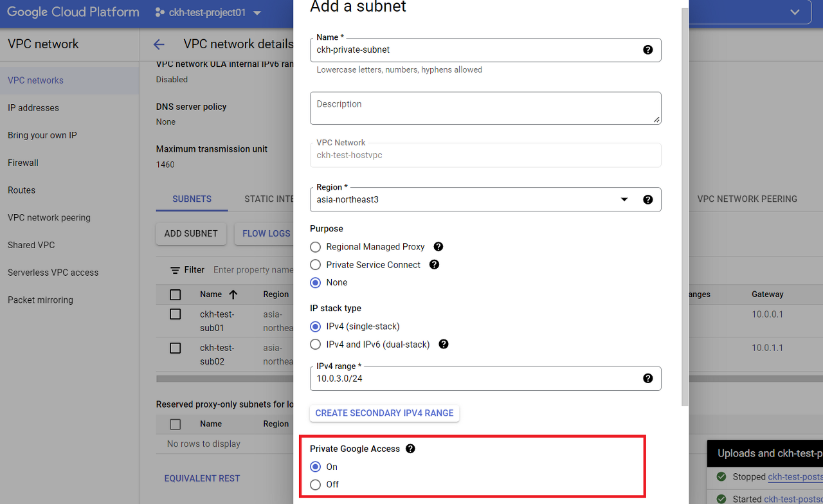Select Private Service Connect purpose

point(315,265)
